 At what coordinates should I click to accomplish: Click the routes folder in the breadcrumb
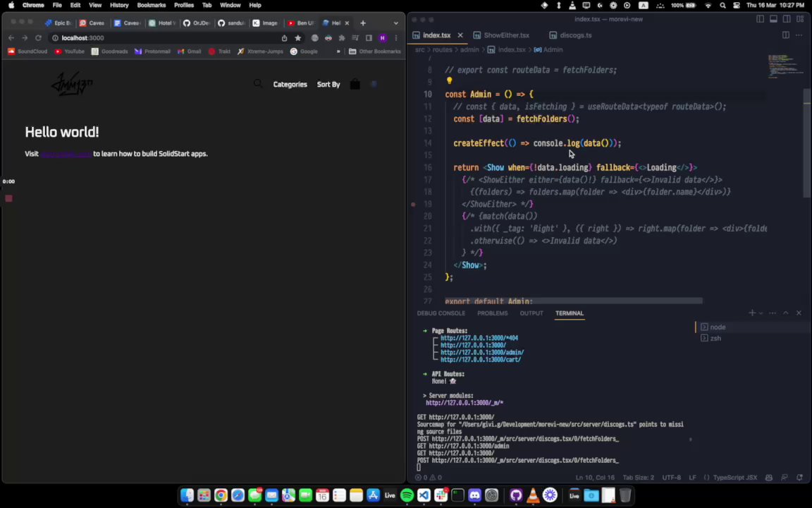(442, 50)
